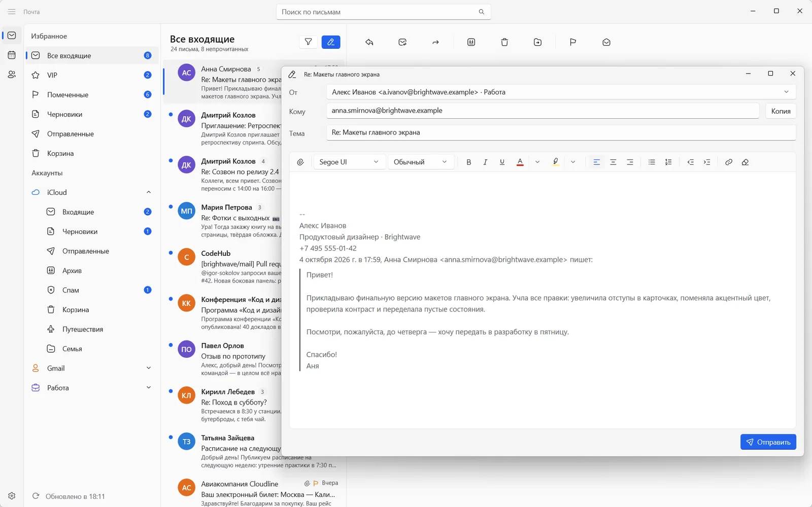Click the blue compose new message button
Viewport: 812px width, 507px height.
[x=331, y=42]
